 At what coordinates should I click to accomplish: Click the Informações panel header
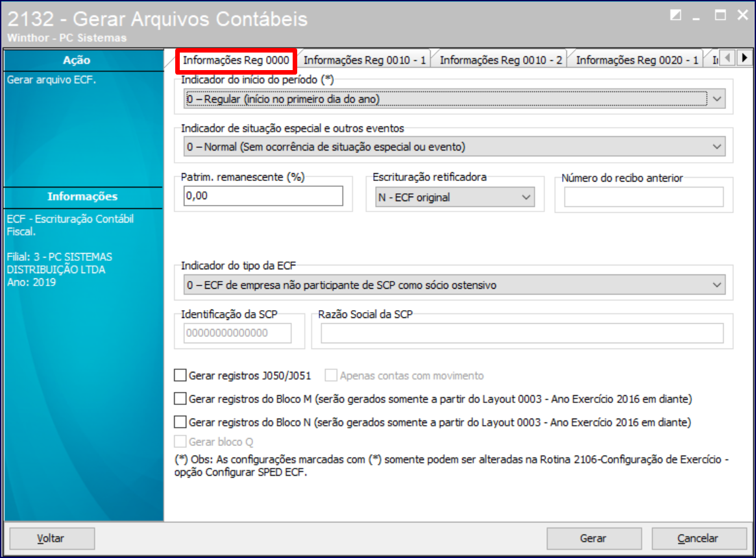click(x=84, y=197)
